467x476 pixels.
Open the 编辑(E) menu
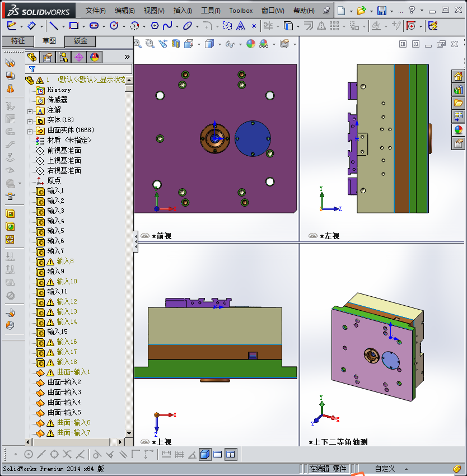pos(124,11)
